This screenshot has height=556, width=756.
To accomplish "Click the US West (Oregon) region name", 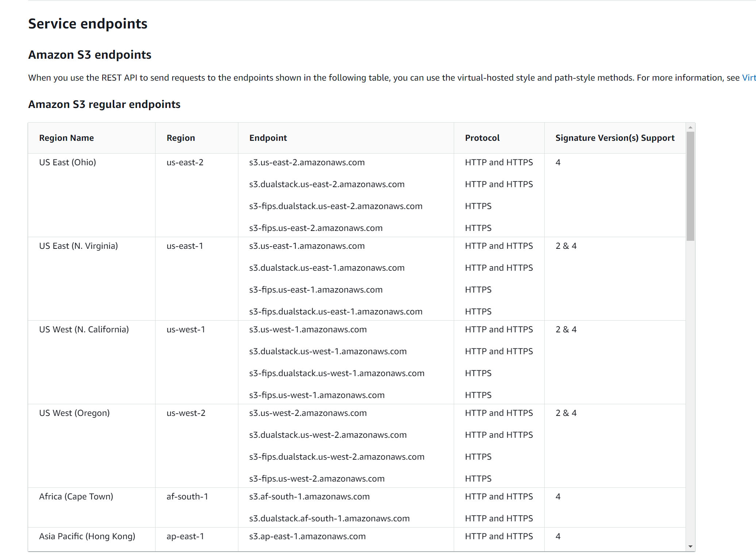I will (74, 413).
